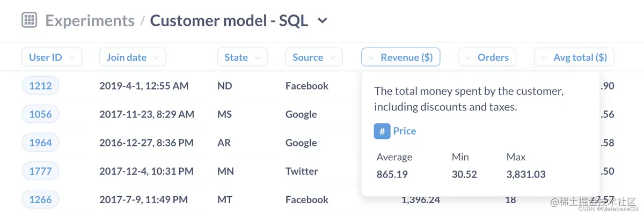Click the Avg total ($) column header

pos(574,57)
